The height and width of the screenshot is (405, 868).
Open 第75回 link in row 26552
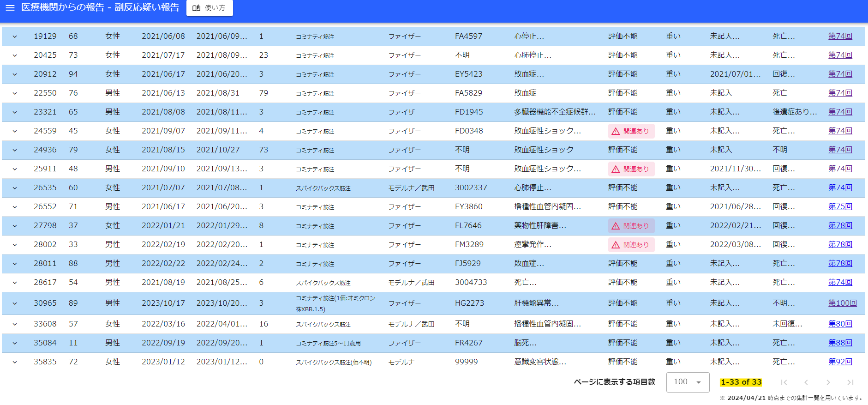(840, 207)
